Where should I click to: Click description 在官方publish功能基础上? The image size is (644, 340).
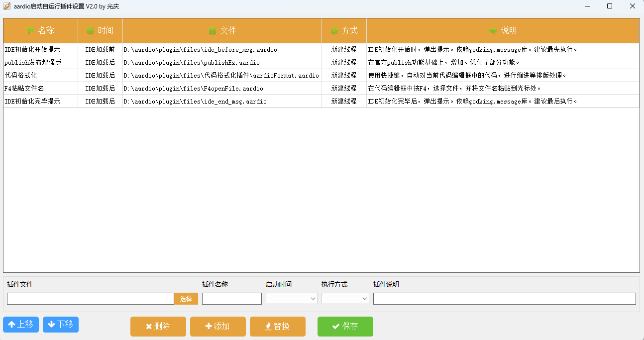click(x=444, y=63)
